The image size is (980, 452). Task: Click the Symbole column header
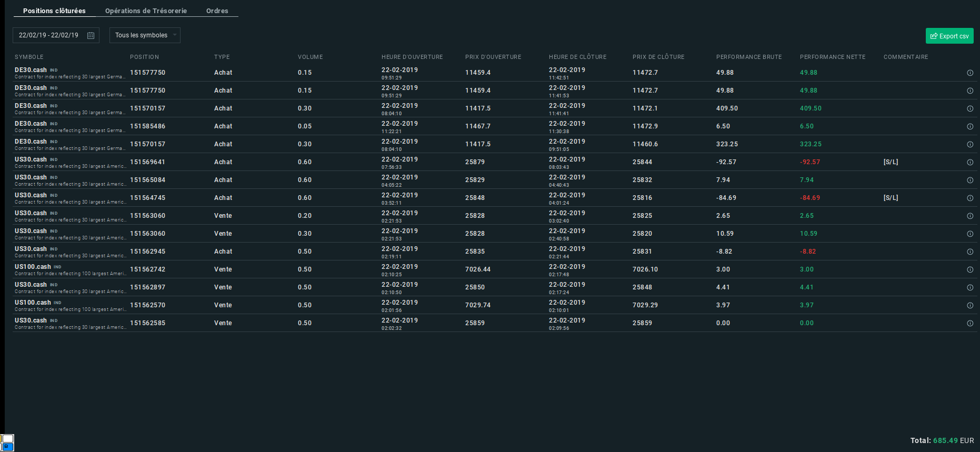pos(29,57)
